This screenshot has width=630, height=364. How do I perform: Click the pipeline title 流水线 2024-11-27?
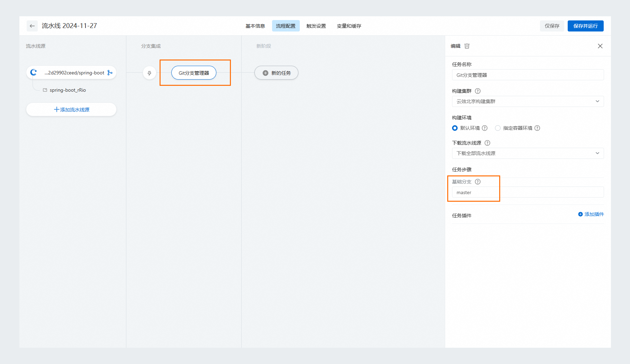point(69,26)
